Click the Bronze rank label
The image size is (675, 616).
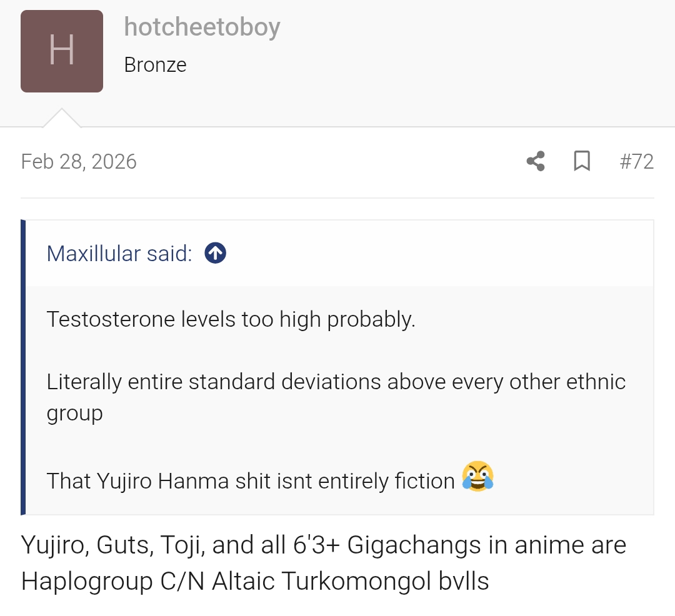click(x=155, y=65)
